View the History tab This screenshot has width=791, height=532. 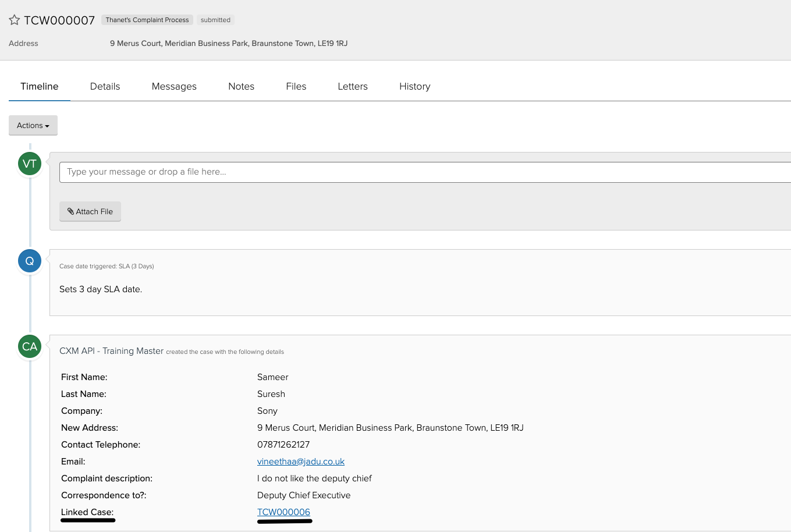tap(415, 86)
